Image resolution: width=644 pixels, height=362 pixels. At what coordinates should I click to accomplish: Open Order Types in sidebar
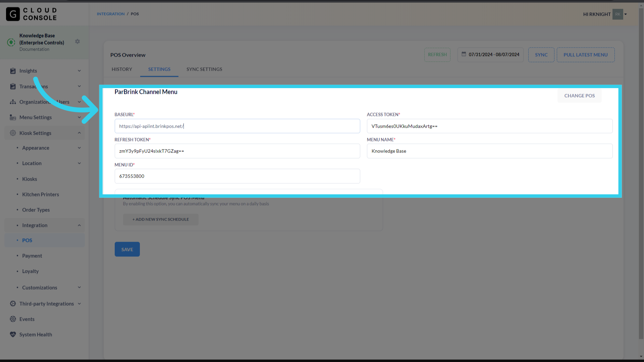(x=36, y=210)
